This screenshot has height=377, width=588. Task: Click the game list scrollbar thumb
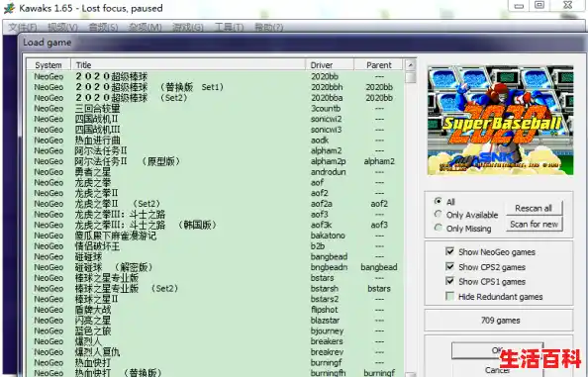click(x=411, y=77)
